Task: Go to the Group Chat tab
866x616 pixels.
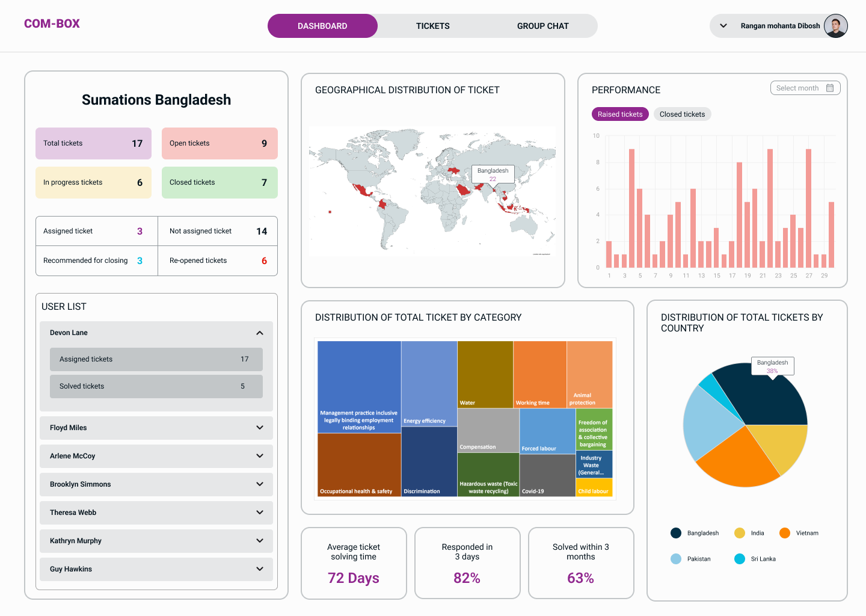Action: (x=542, y=26)
